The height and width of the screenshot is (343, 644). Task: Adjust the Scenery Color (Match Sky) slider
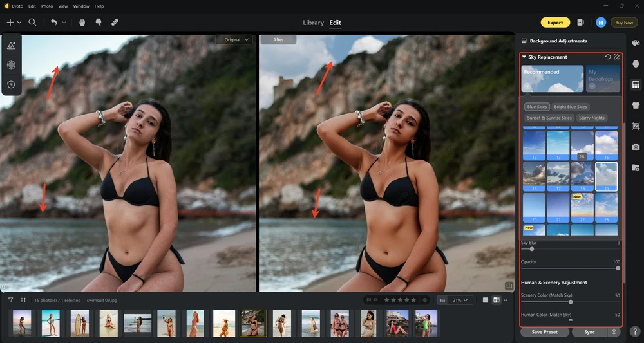[571, 302]
